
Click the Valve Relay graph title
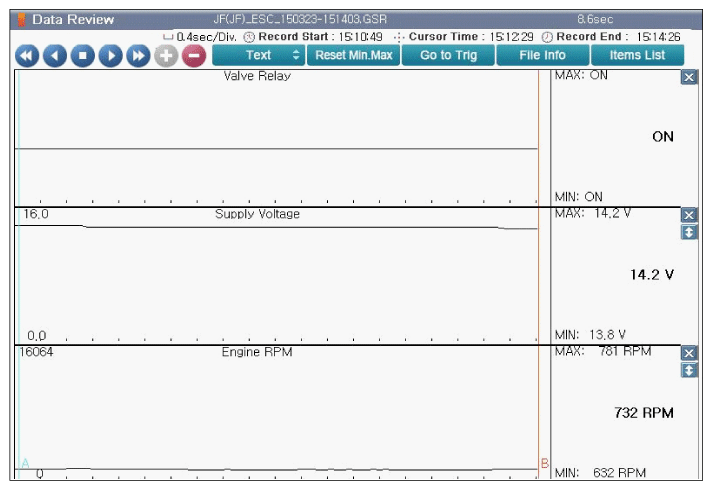[257, 76]
